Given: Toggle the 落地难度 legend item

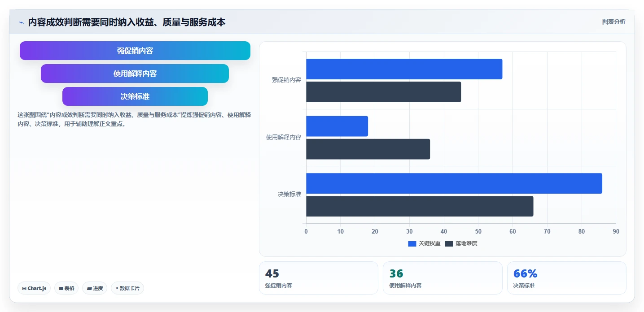Looking at the screenshot, I should pyautogui.click(x=461, y=243).
